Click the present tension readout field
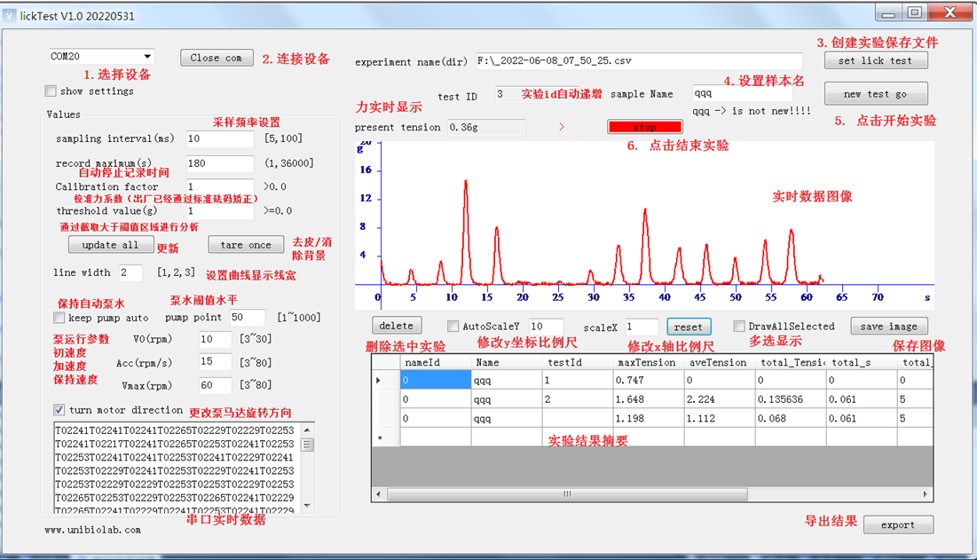Image resolution: width=977 pixels, height=560 pixels. (486, 128)
